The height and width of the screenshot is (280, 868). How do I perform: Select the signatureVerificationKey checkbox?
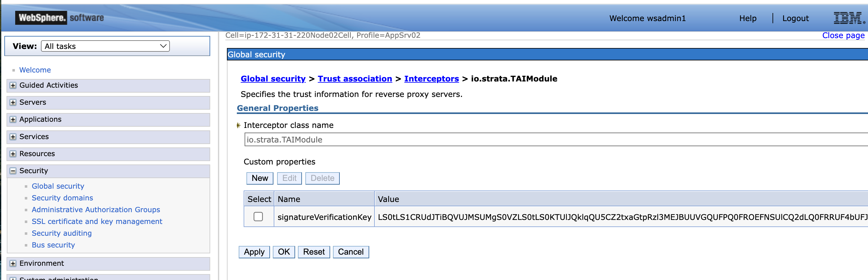[258, 217]
